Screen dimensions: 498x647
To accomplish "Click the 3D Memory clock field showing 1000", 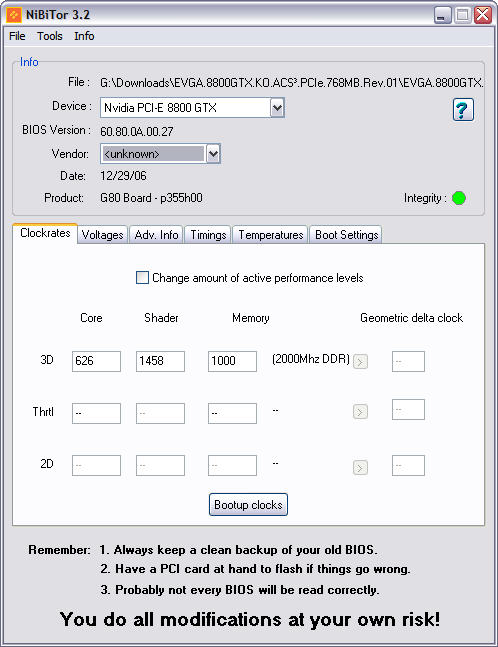I will pos(232,361).
